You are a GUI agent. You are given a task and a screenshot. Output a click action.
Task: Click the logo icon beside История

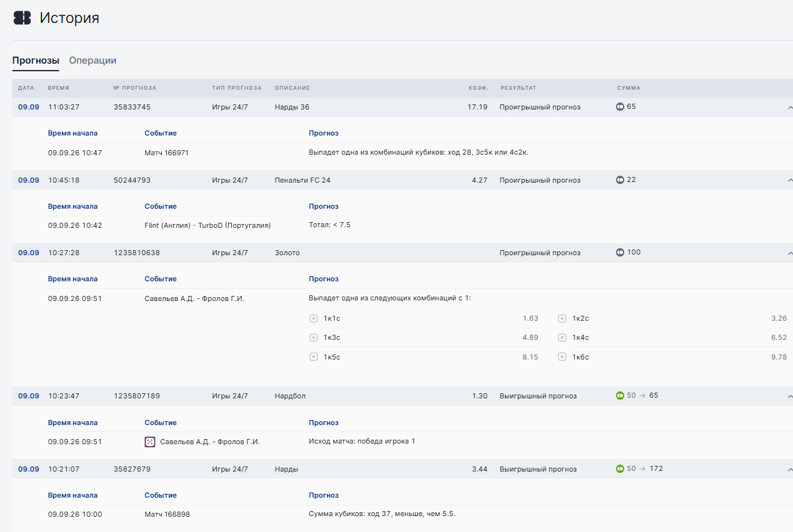point(22,18)
